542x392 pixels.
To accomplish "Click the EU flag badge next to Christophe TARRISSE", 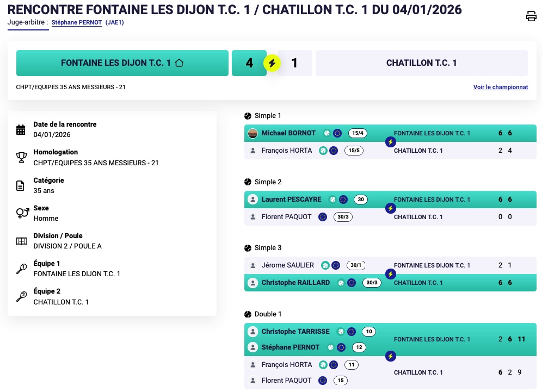I will pos(352,332).
